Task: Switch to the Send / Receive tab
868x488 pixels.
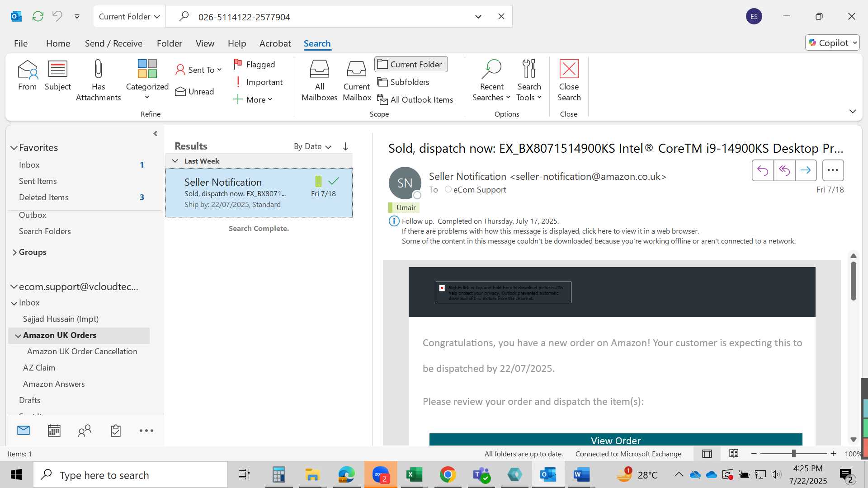Action: pos(113,43)
